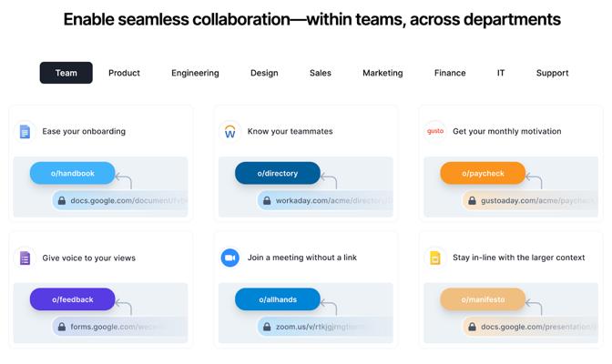This screenshot has height=364, width=612.
Task: Click the purple o/feedback pill
Action: [73, 299]
